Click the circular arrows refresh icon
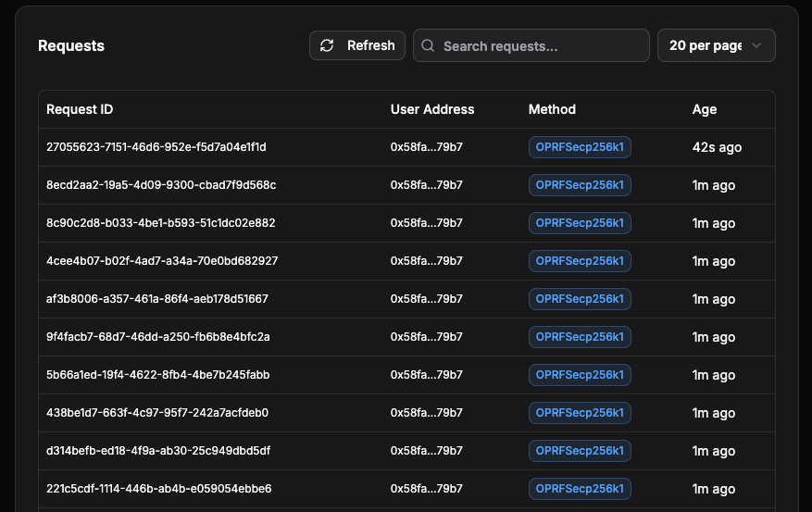 click(x=327, y=45)
